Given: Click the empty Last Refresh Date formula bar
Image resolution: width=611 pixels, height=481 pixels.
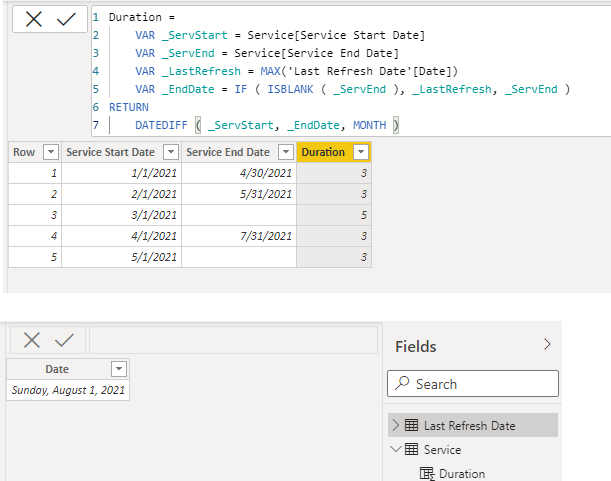Looking at the screenshot, I should (x=233, y=340).
